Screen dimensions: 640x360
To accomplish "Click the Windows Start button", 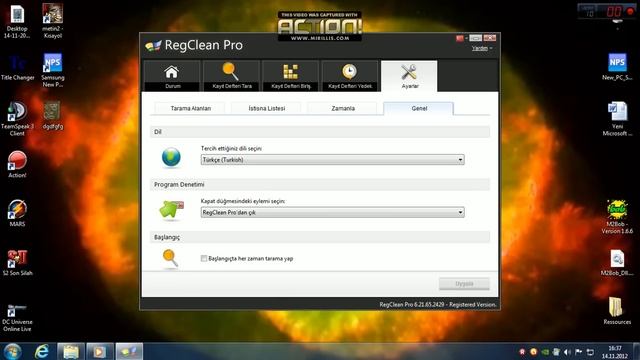I will (x=13, y=351).
